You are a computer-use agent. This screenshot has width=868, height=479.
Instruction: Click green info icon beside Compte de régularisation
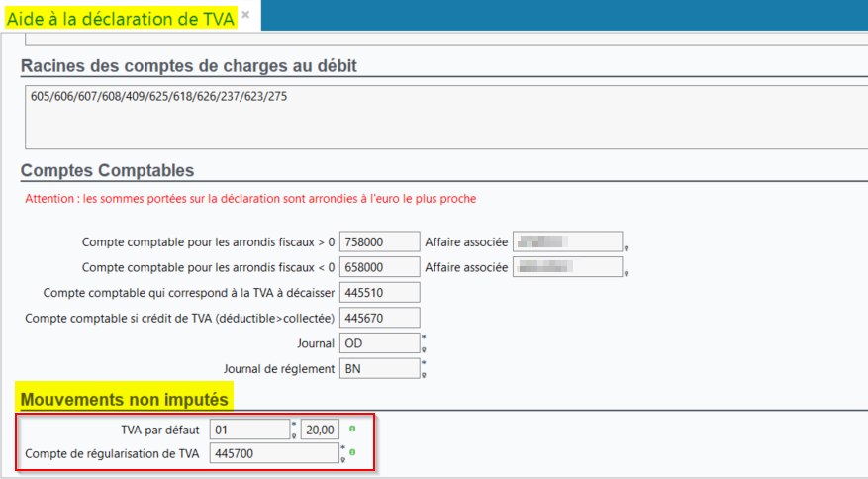point(353,454)
